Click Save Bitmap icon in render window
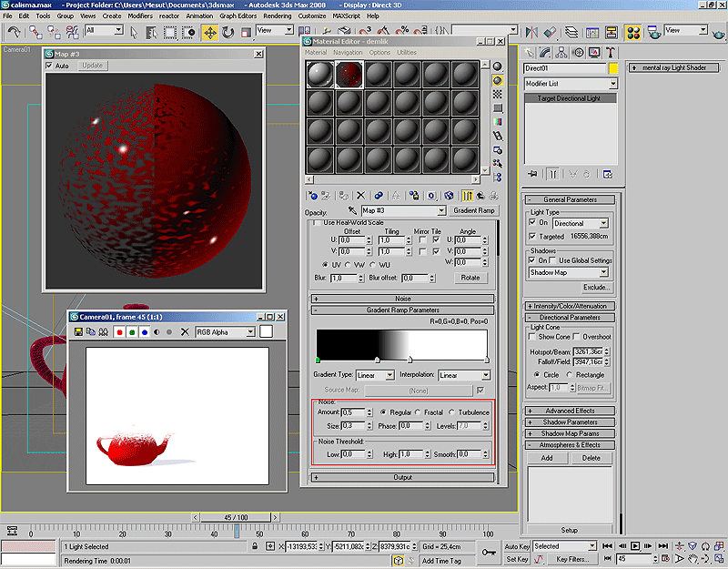 point(79,332)
